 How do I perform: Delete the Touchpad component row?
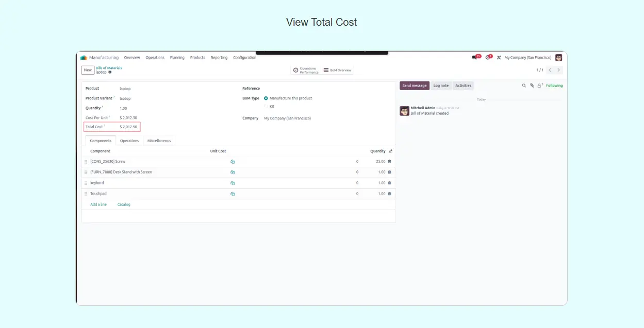(x=389, y=194)
